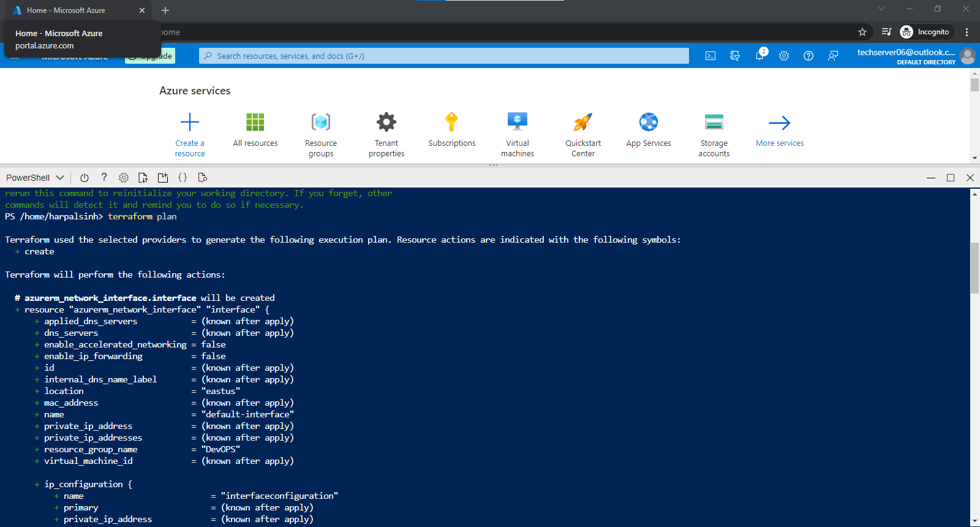This screenshot has width=980, height=527.
Task: Open tab search chevron
Action: point(881,9)
